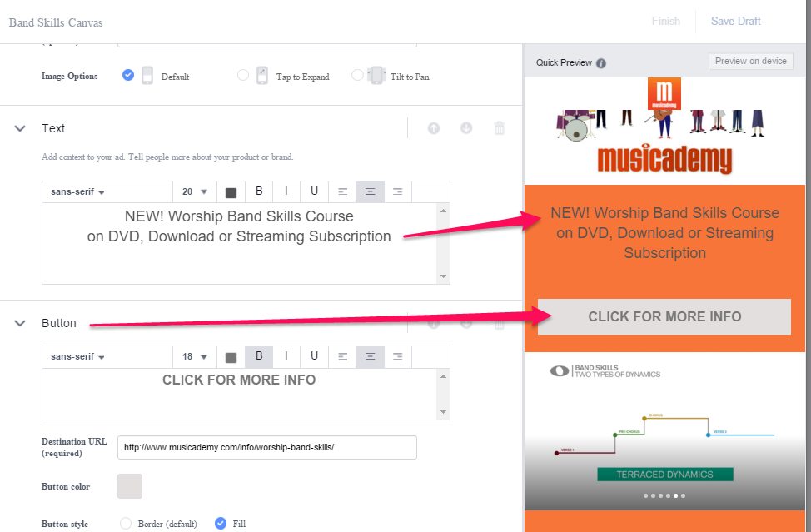Screen dimensions: 811x532
Task: Toggle Bold in Text section toolbar
Action: pos(259,191)
